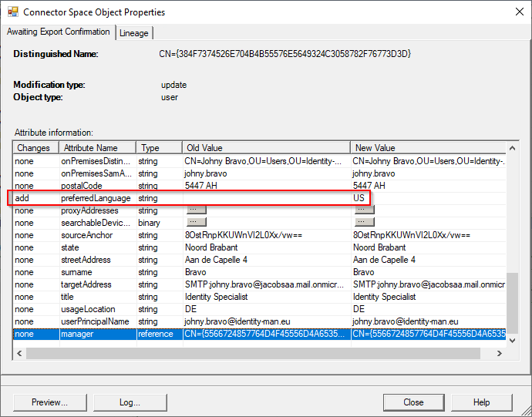
Task: Click ellipsis button for proxyAddresses old value
Action: click(197, 210)
